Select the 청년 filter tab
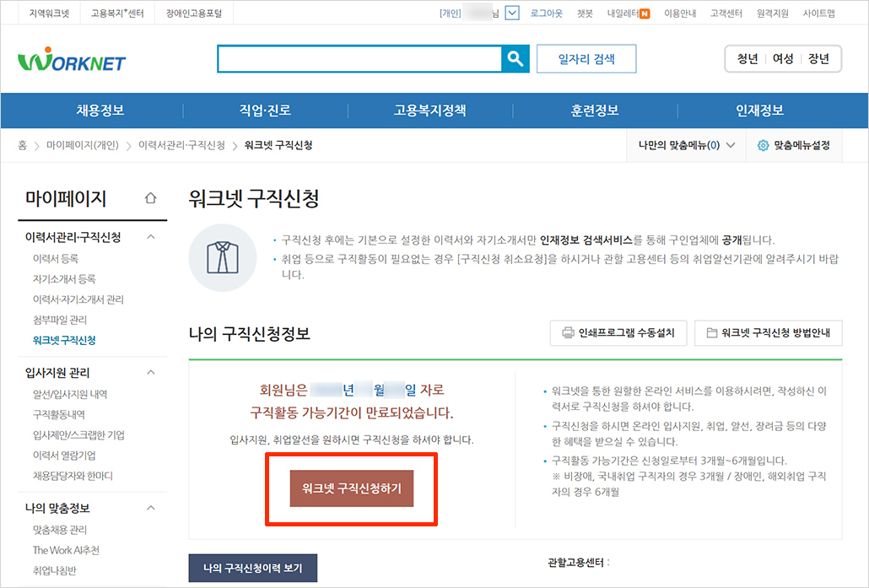Viewport: 869px width, 588px height. pos(747,59)
